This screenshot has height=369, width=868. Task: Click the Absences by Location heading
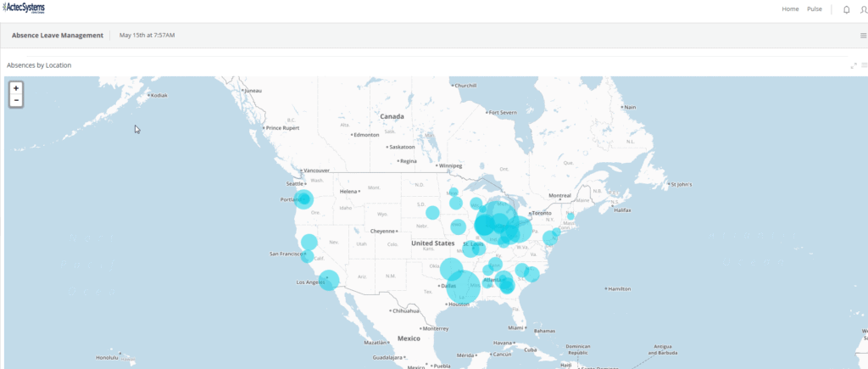click(39, 65)
